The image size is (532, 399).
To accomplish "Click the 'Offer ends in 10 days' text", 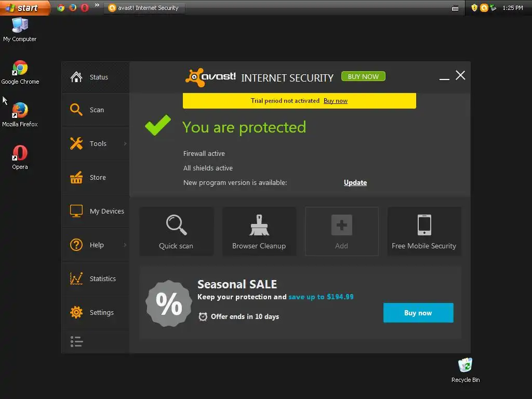I will 245,316.
